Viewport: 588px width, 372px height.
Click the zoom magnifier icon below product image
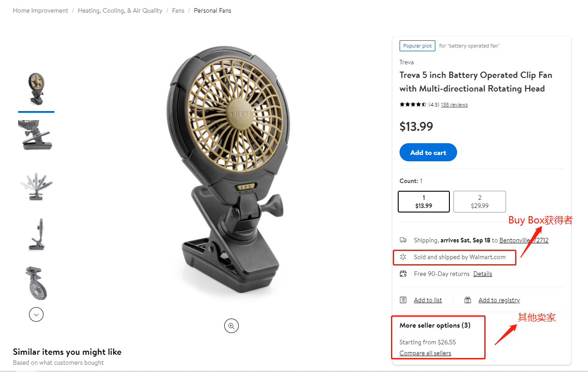(231, 326)
